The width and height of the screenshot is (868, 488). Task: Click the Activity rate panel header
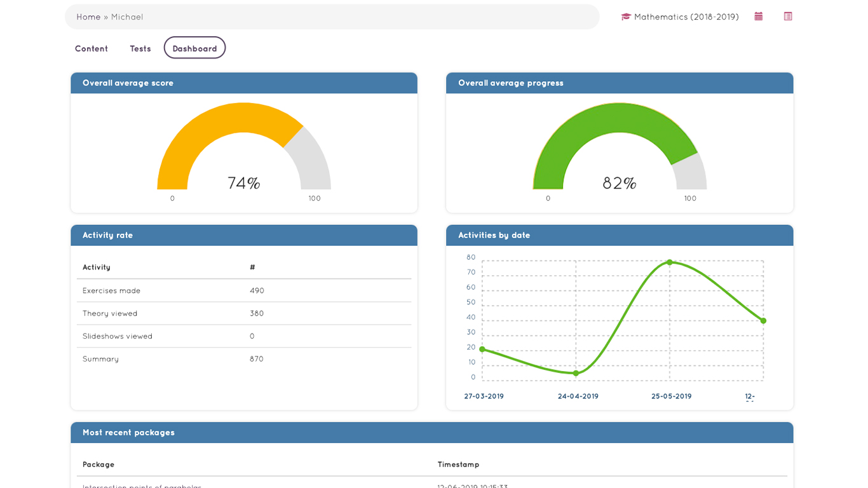[x=244, y=235]
